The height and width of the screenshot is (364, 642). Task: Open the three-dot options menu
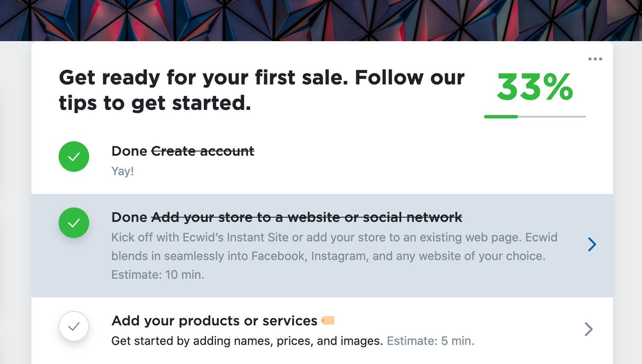point(595,59)
